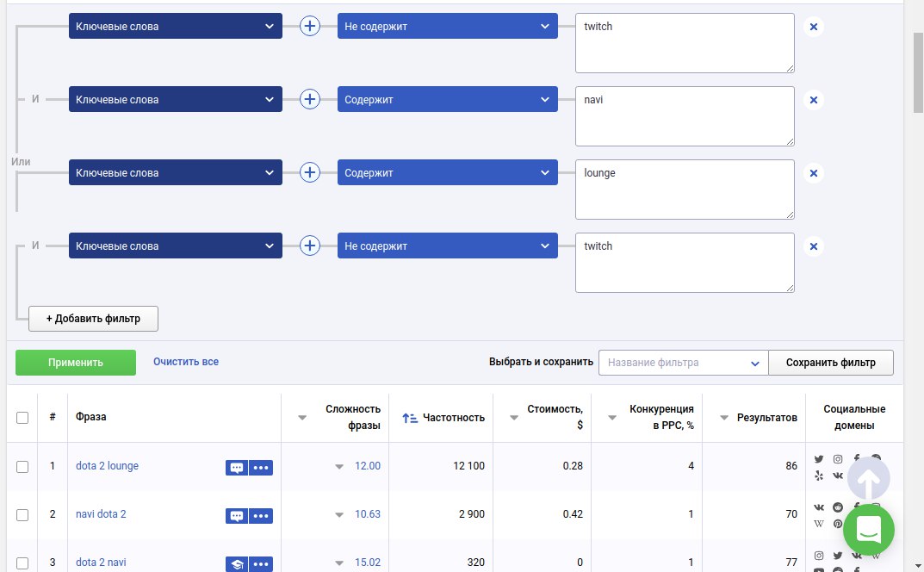
Task: Check the box for dota 2 navi row
Action: pos(22,563)
